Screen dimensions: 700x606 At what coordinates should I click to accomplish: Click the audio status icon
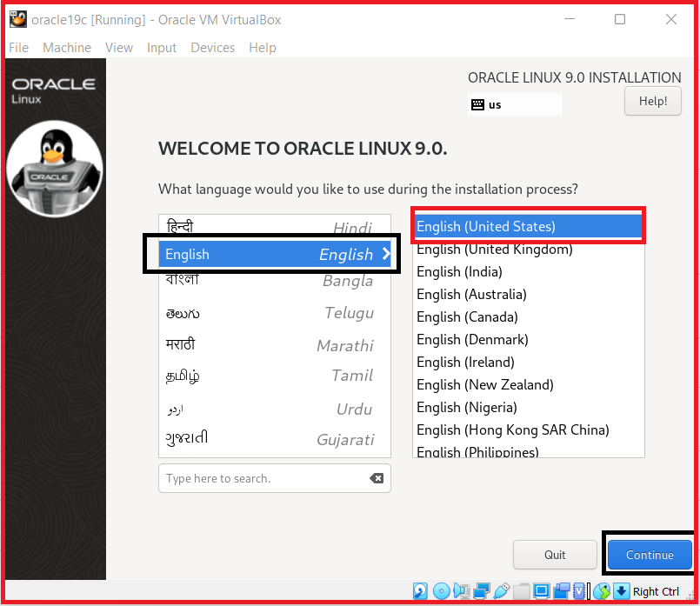[462, 591]
